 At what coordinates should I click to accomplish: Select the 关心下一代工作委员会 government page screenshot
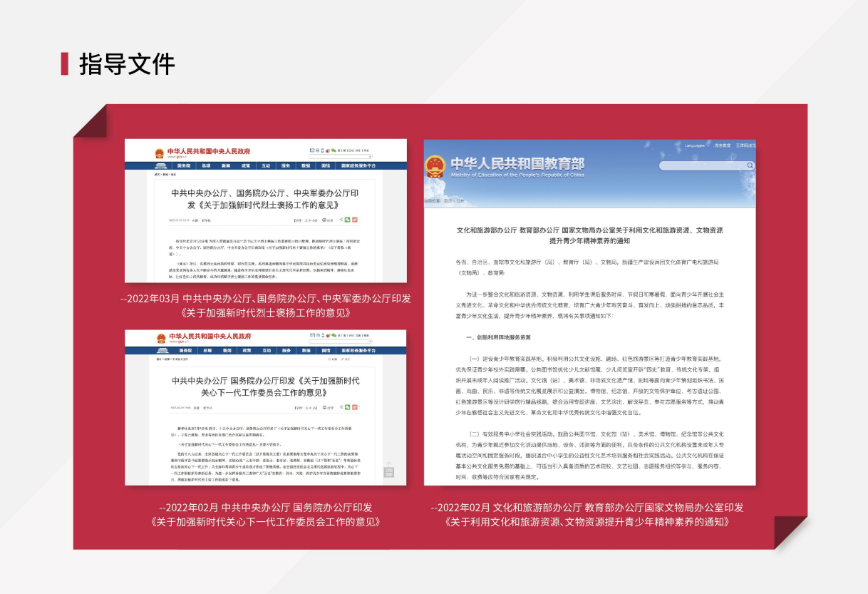coord(266,407)
